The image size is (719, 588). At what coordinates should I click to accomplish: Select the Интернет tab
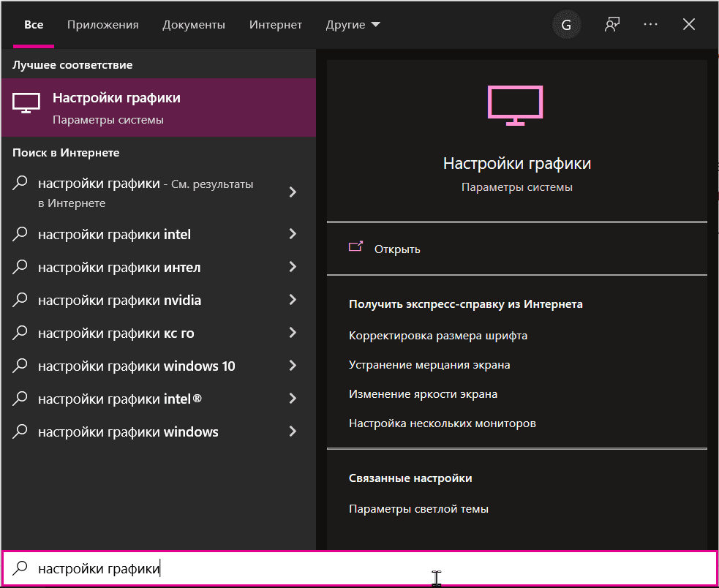coord(275,25)
